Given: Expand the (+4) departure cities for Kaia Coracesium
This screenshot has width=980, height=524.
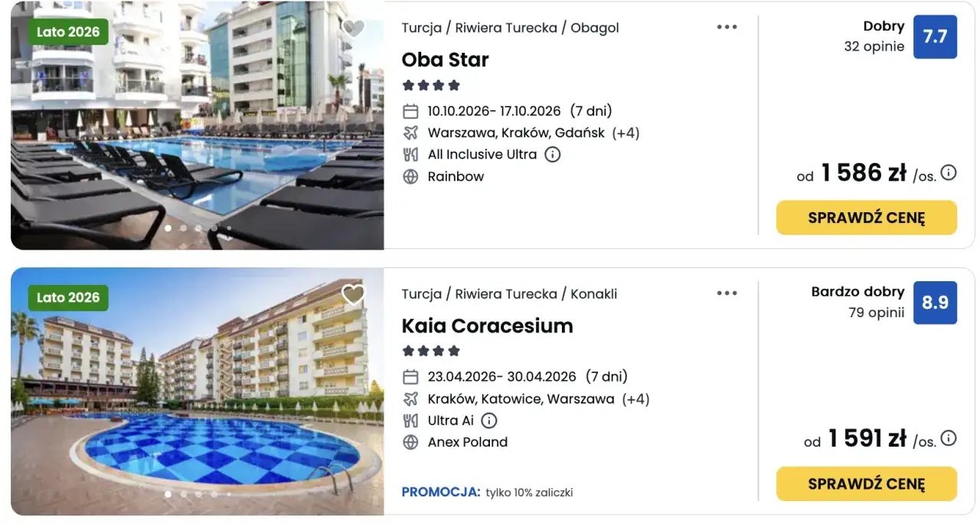Looking at the screenshot, I should 636,398.
